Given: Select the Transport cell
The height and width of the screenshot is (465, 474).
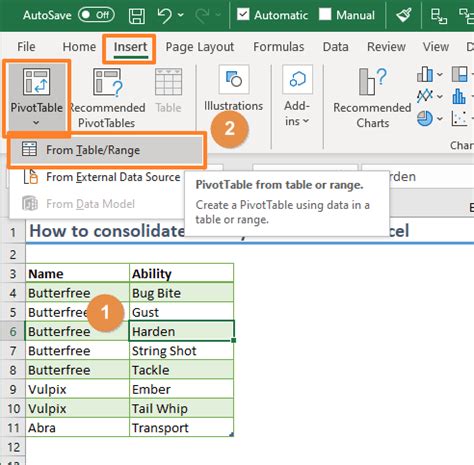Looking at the screenshot, I should [x=181, y=428].
